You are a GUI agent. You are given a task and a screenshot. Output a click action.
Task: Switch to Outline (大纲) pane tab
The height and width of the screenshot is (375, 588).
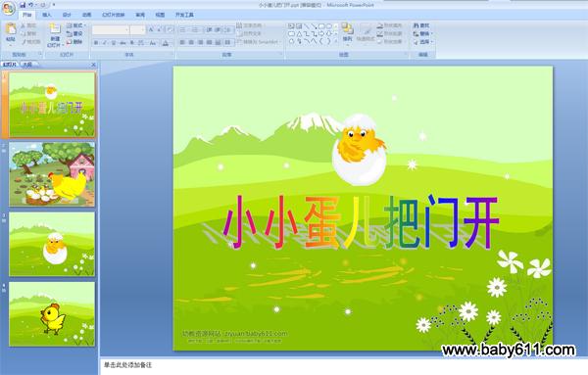coord(27,65)
